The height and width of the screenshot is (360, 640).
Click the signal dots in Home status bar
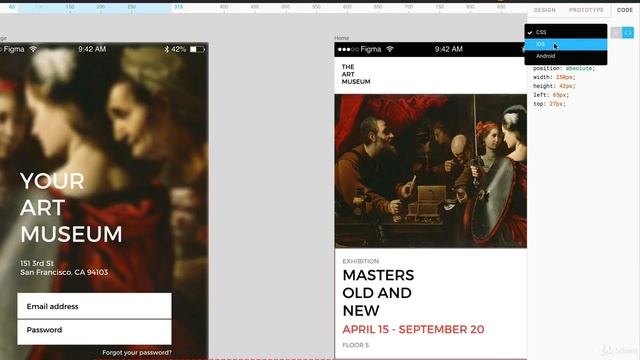click(348, 49)
